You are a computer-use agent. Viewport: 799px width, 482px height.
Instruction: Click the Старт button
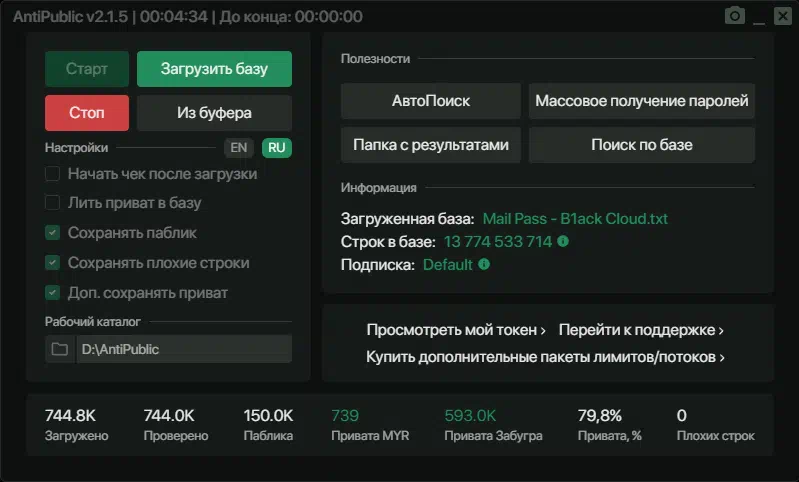87,69
